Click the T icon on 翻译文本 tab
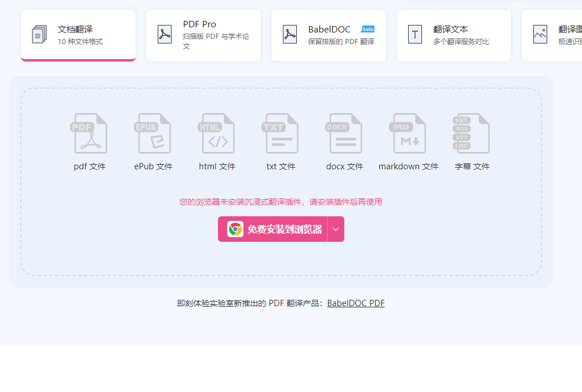The image size is (582, 392). pos(415,35)
